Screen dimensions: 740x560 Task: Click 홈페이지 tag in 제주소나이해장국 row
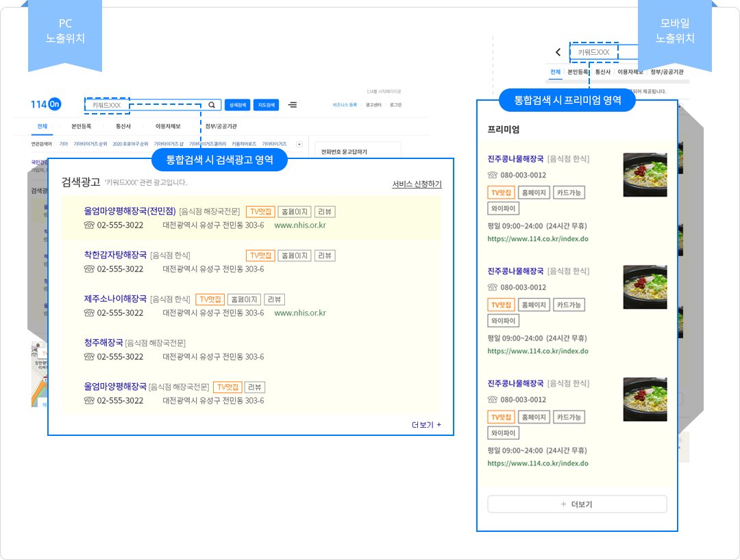pyautogui.click(x=244, y=300)
